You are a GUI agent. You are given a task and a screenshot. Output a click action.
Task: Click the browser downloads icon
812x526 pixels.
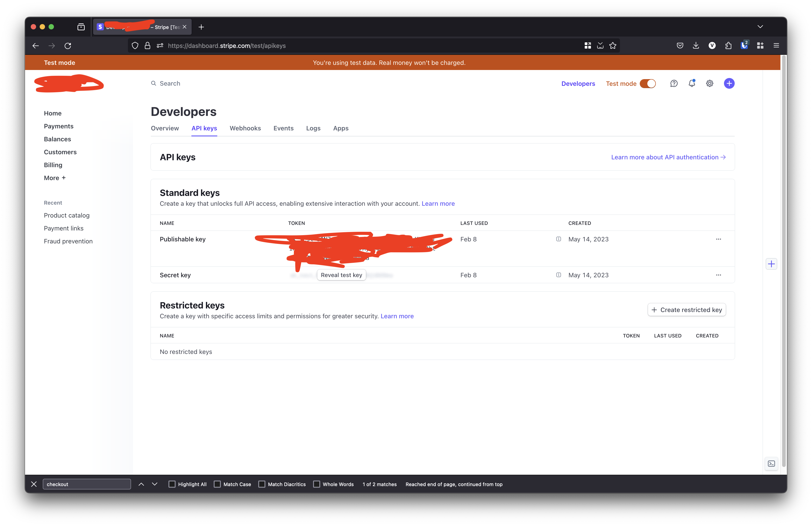(x=696, y=45)
